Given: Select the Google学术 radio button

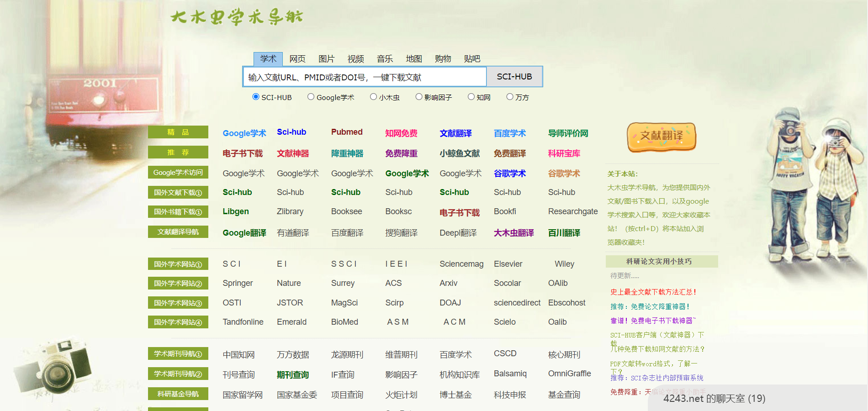Looking at the screenshot, I should (x=311, y=97).
